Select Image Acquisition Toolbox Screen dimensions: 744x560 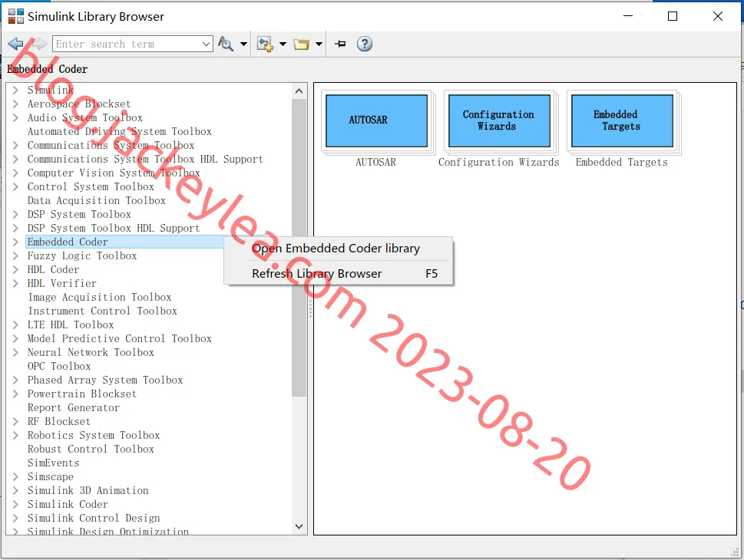tap(100, 297)
